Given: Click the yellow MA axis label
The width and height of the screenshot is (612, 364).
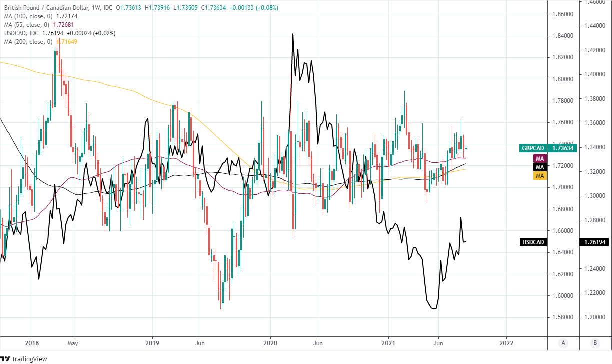Looking at the screenshot, I should tap(540, 176).
